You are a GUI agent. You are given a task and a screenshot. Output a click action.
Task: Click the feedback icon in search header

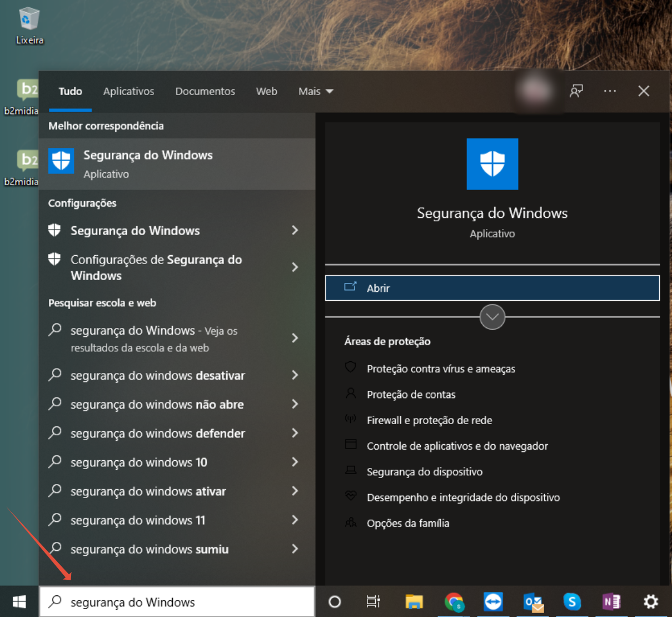[576, 91]
